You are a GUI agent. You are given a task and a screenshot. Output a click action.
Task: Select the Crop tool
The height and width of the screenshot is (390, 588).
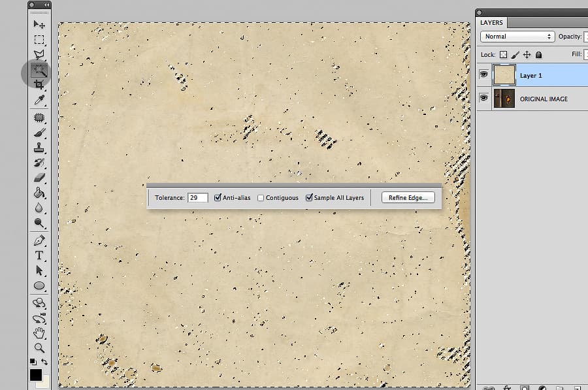[39, 85]
